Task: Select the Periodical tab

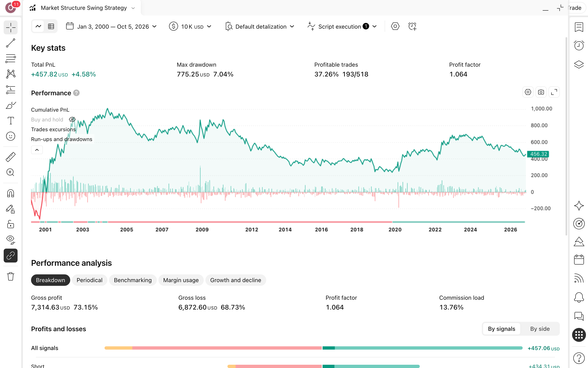Action: tap(89, 280)
